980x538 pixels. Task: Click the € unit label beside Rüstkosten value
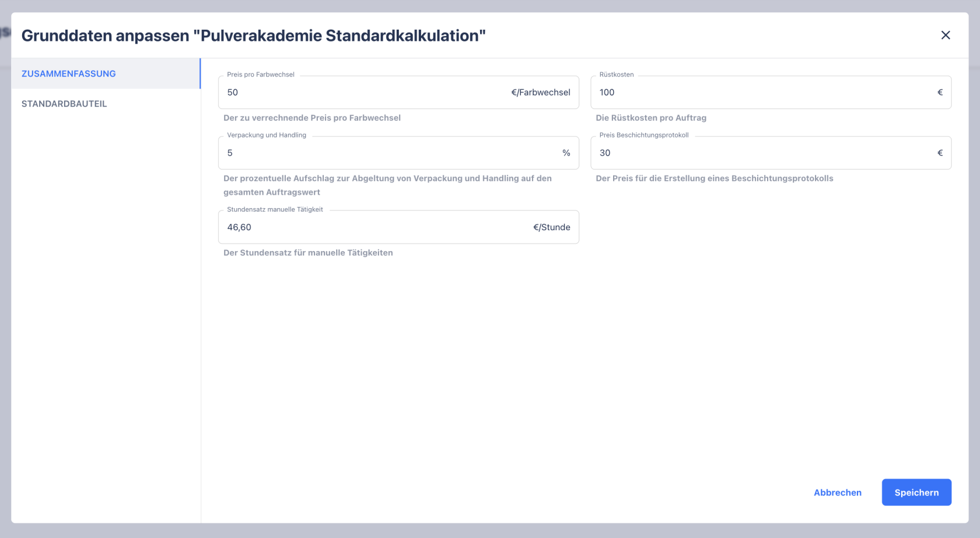(940, 92)
